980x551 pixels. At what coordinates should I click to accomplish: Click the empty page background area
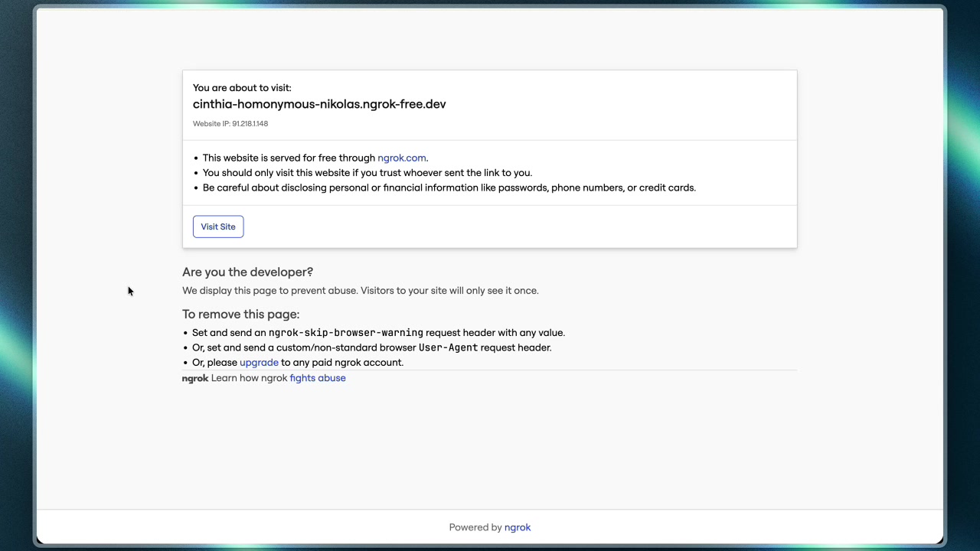[490, 452]
